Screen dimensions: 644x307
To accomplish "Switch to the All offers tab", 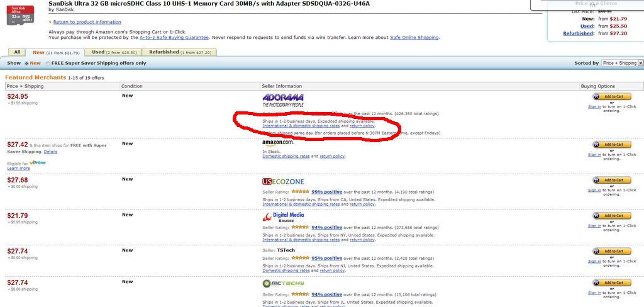I will tap(17, 52).
